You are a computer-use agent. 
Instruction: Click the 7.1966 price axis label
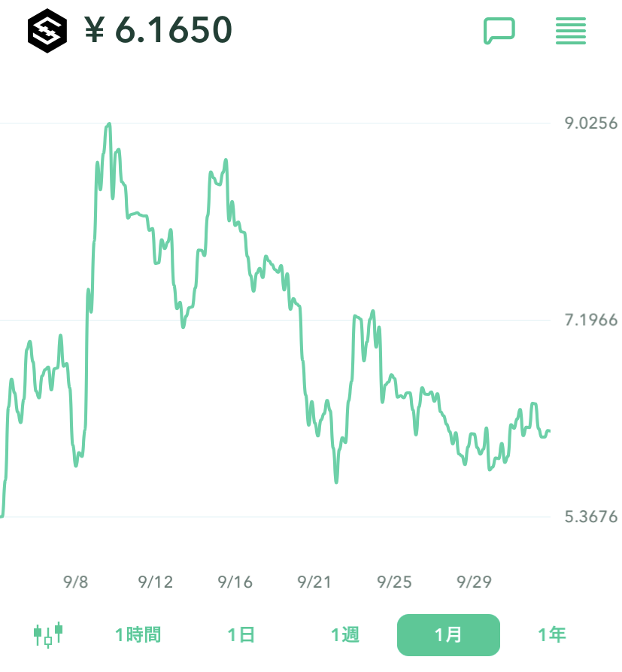[591, 321]
